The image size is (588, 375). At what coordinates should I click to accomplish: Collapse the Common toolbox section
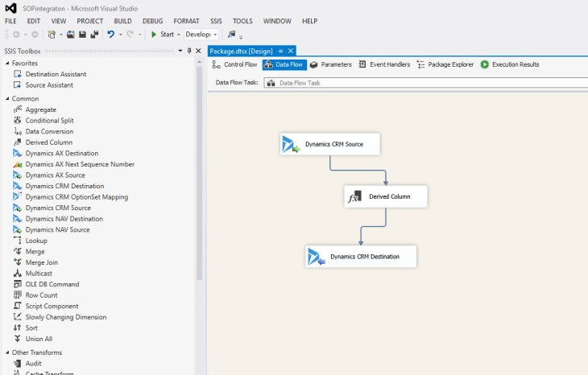7,98
